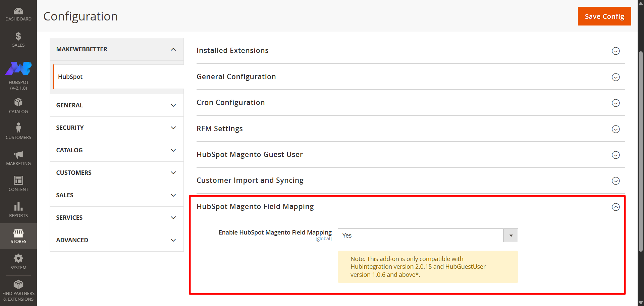The image size is (644, 306).
Task: Click the Enable HubSpot Magento Field Mapping label
Action: [275, 233]
